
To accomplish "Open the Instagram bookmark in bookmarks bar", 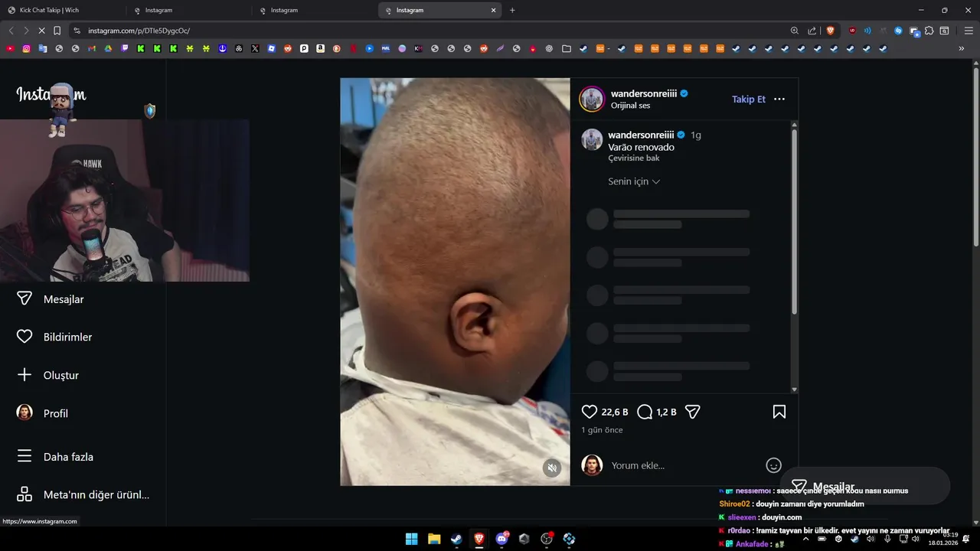I will coord(26,48).
